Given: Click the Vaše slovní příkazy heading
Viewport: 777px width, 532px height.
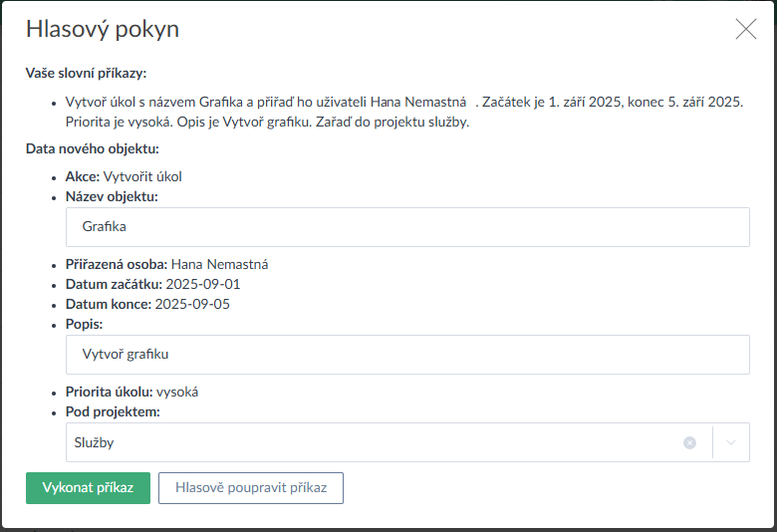Looking at the screenshot, I should pyautogui.click(x=87, y=73).
